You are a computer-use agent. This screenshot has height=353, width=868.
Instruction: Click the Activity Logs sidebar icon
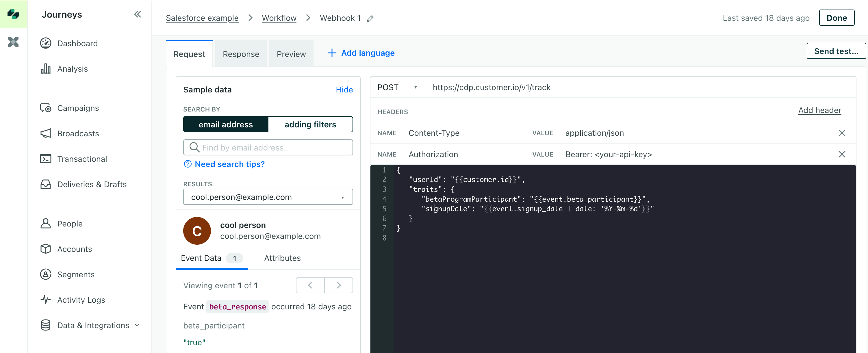(46, 299)
